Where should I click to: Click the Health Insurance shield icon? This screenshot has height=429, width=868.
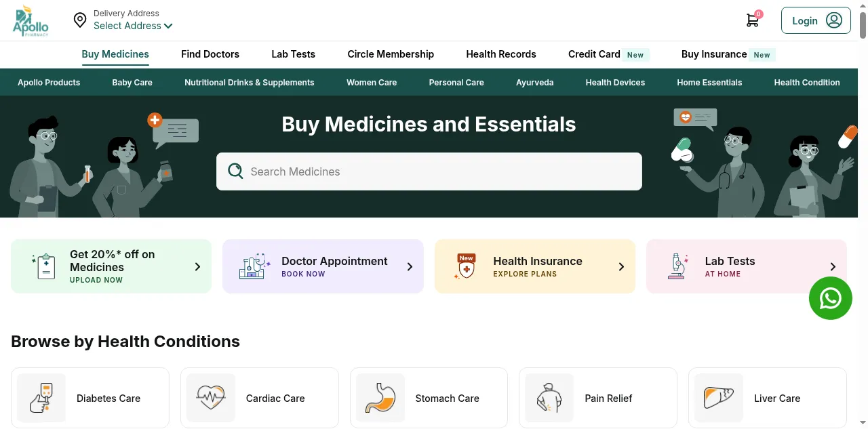point(466,267)
